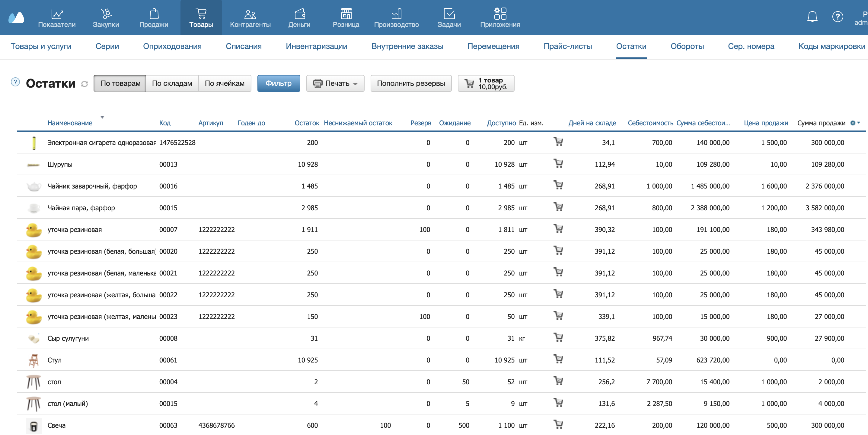Screen dimensions: 868x435
Task: Open Приложения apps icon
Action: [x=500, y=14]
